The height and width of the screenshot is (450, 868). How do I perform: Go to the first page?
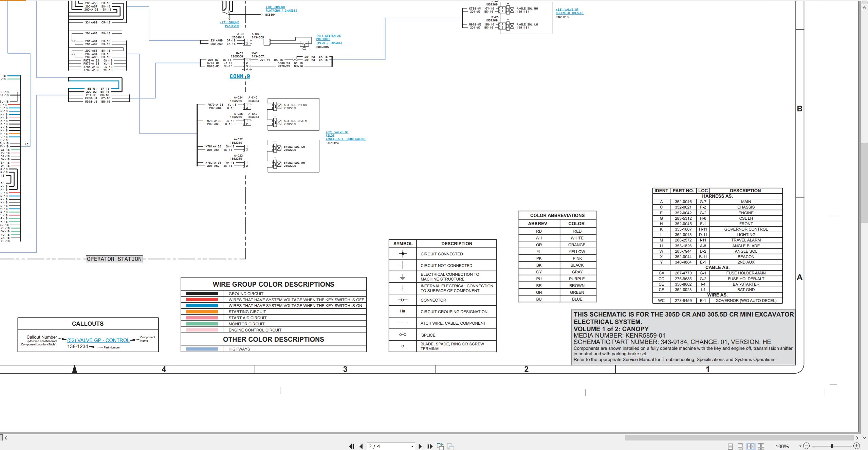tap(352, 446)
